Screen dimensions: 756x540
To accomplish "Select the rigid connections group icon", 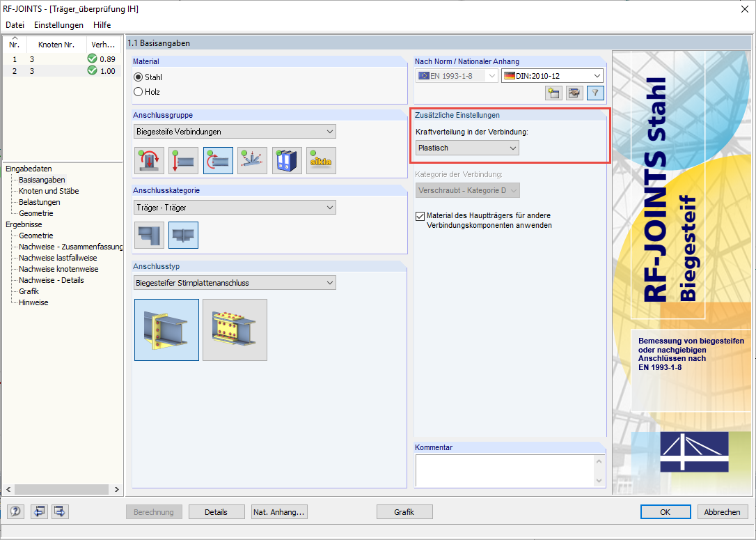I will point(218,161).
